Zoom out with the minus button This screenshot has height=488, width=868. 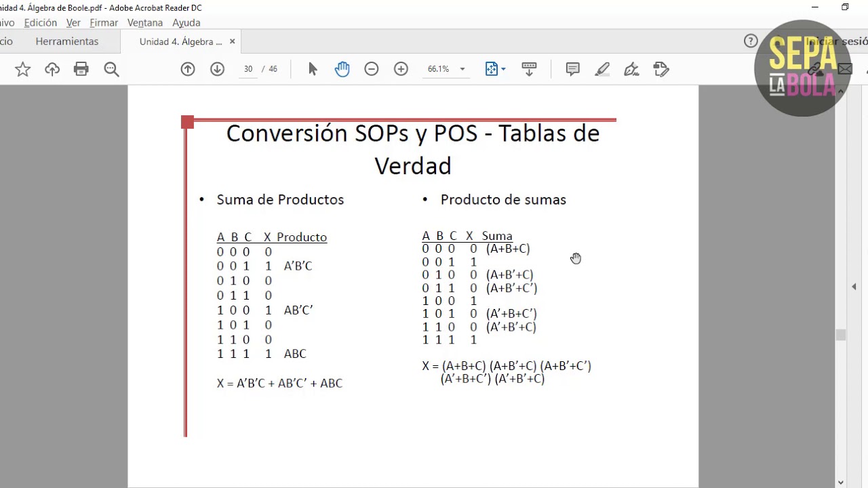point(372,69)
